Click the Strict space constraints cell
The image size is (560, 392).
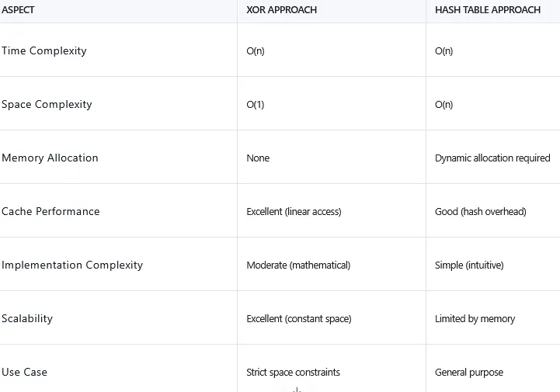(293, 373)
